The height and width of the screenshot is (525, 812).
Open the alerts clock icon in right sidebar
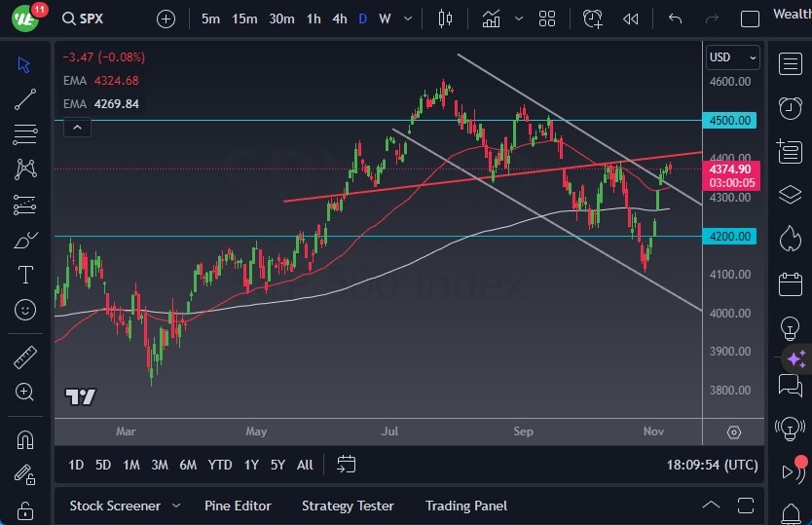point(790,107)
